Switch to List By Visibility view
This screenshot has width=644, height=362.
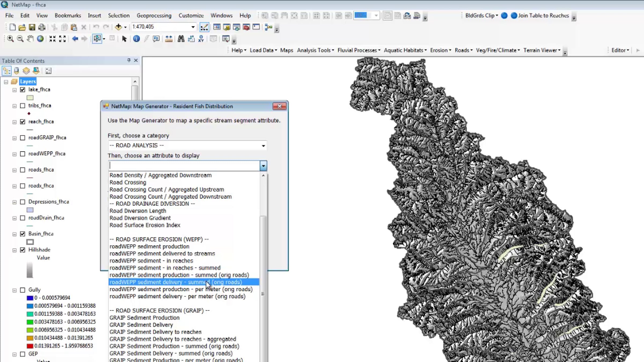point(26,71)
